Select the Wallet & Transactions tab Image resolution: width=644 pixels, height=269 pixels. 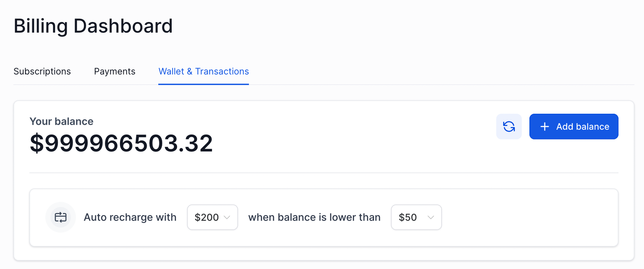[x=203, y=71]
